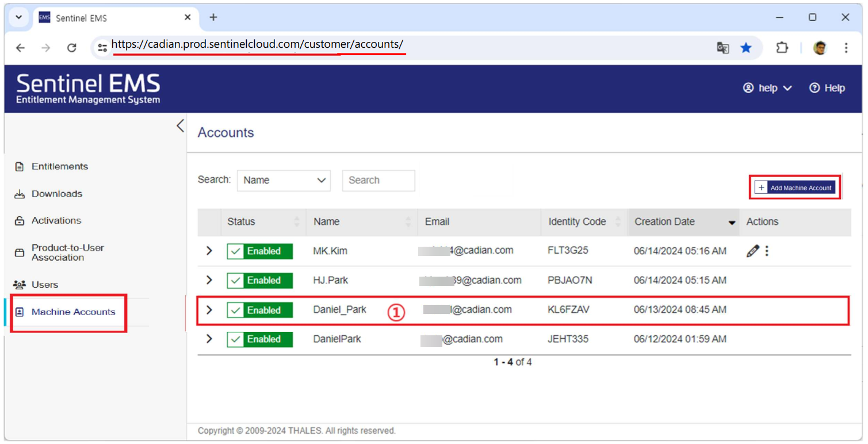868x444 pixels.
Task: Open the Chrome three-dot menu
Action: (x=846, y=48)
